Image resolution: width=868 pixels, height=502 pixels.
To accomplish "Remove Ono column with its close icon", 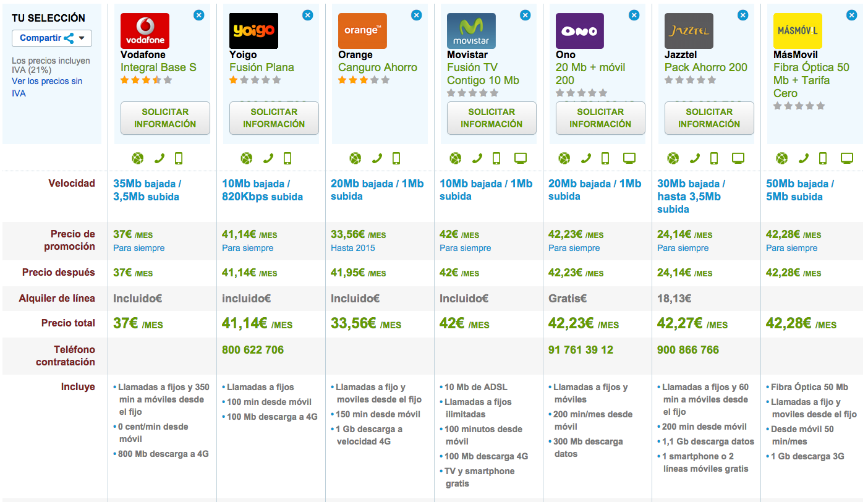I will tap(634, 15).
